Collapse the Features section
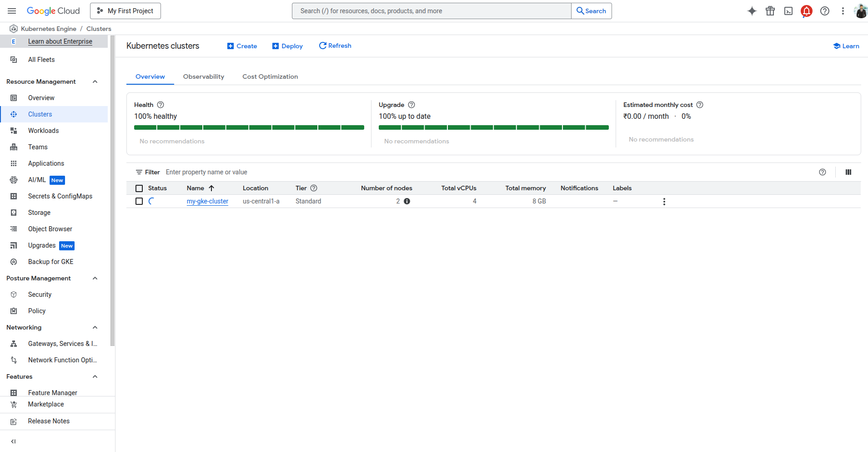 pos(95,376)
